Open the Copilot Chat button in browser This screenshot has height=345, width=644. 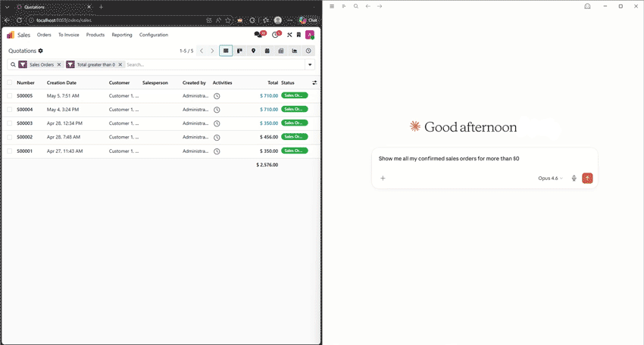[308, 20]
